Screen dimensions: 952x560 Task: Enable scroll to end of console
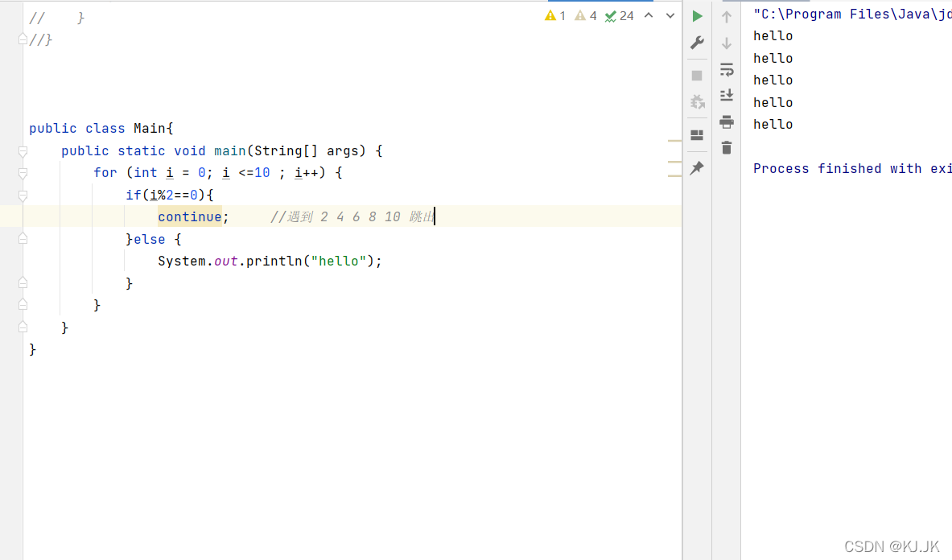726,95
